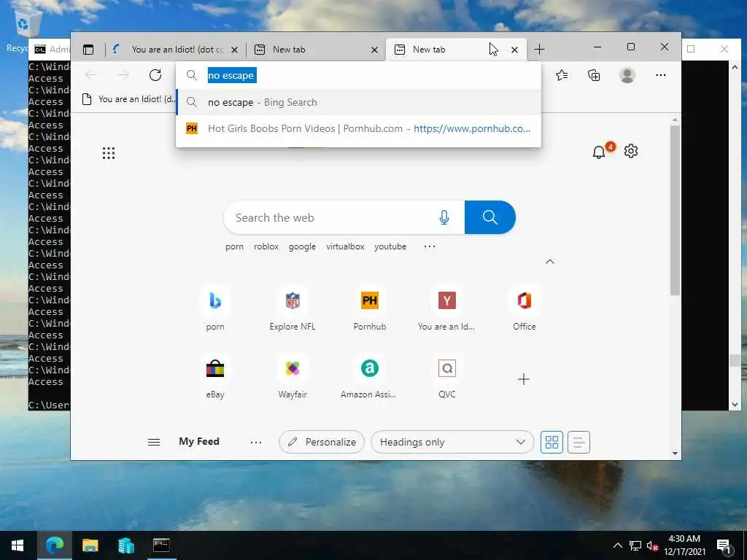Search suggestion chip virtualbox
The width and height of the screenshot is (747, 560).
coord(345,246)
